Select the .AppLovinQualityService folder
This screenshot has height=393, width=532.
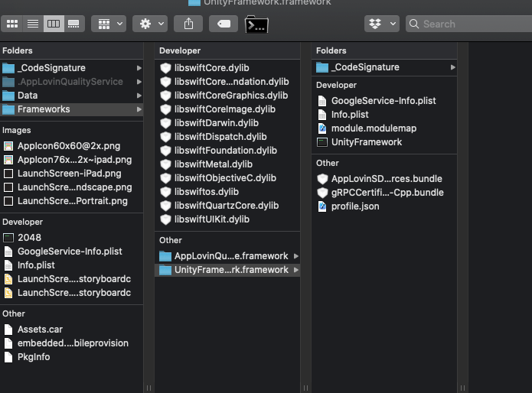71,82
